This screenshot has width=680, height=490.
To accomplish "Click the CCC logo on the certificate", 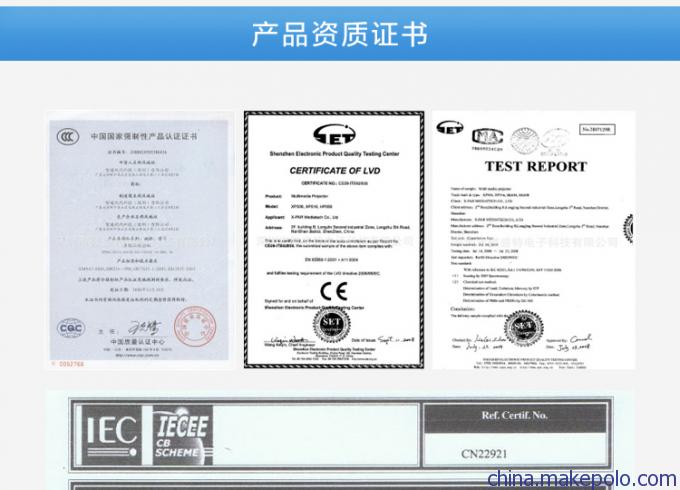I will tap(68, 137).
